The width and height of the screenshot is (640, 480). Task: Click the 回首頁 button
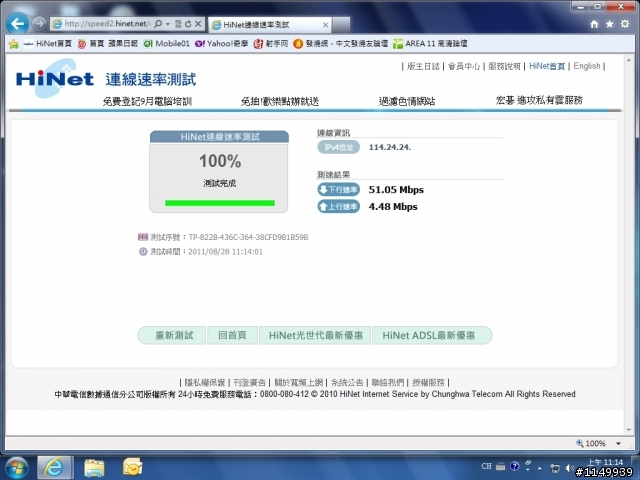coord(232,336)
